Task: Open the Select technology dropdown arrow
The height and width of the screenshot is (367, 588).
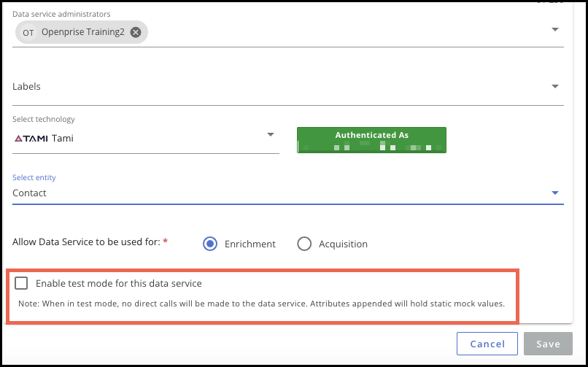Action: (x=271, y=134)
